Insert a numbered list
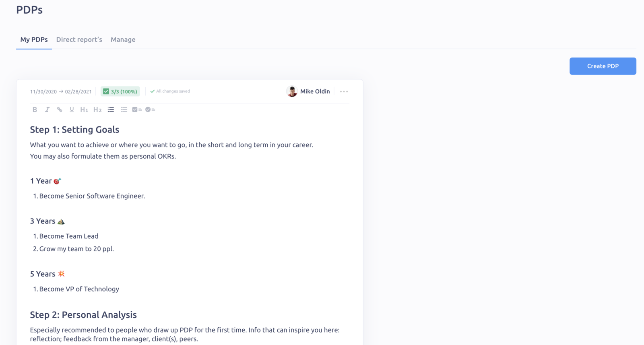The width and height of the screenshot is (644, 345). [111, 109]
